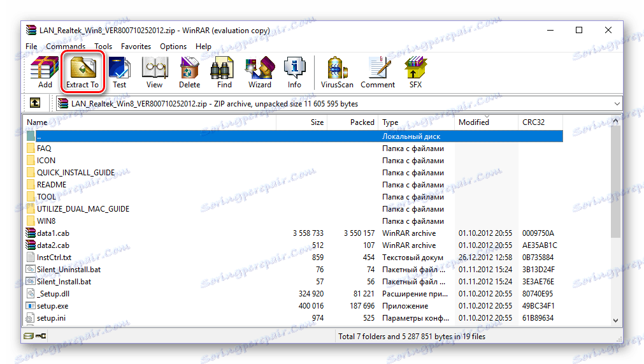
Task: Click the drive icon in status bar
Action: 28,336
